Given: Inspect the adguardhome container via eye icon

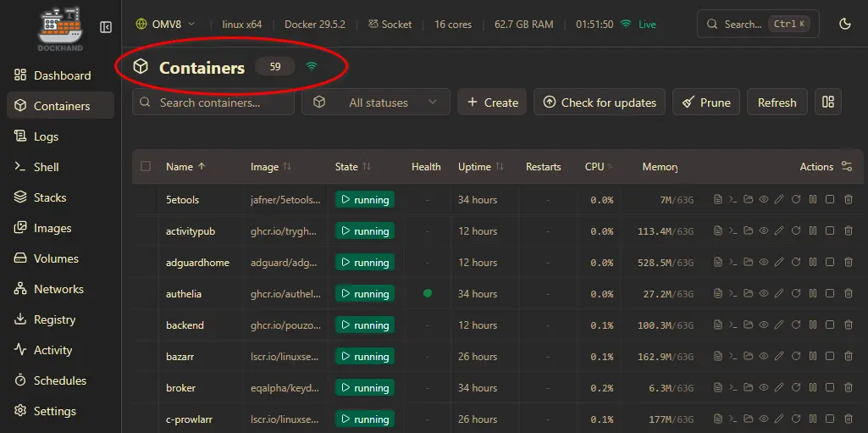Looking at the screenshot, I should pyautogui.click(x=763, y=262).
